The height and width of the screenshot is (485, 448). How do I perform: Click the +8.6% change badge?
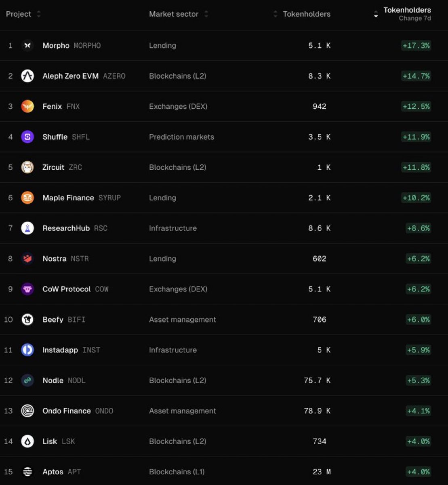pyautogui.click(x=419, y=228)
